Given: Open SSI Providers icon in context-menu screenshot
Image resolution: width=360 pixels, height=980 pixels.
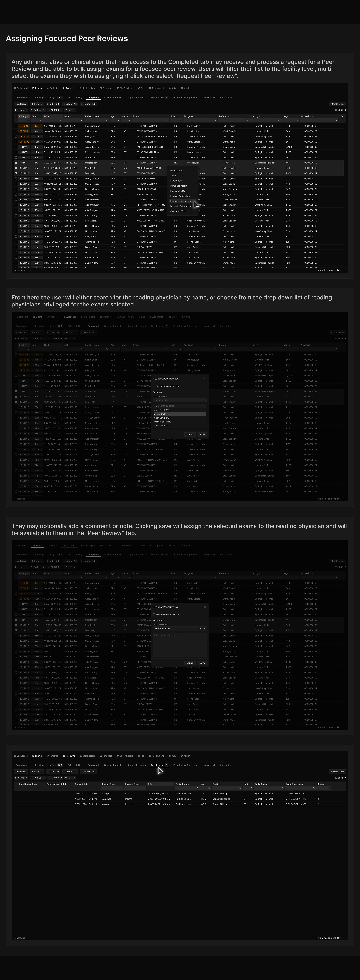Looking at the screenshot, I should click(118, 88).
